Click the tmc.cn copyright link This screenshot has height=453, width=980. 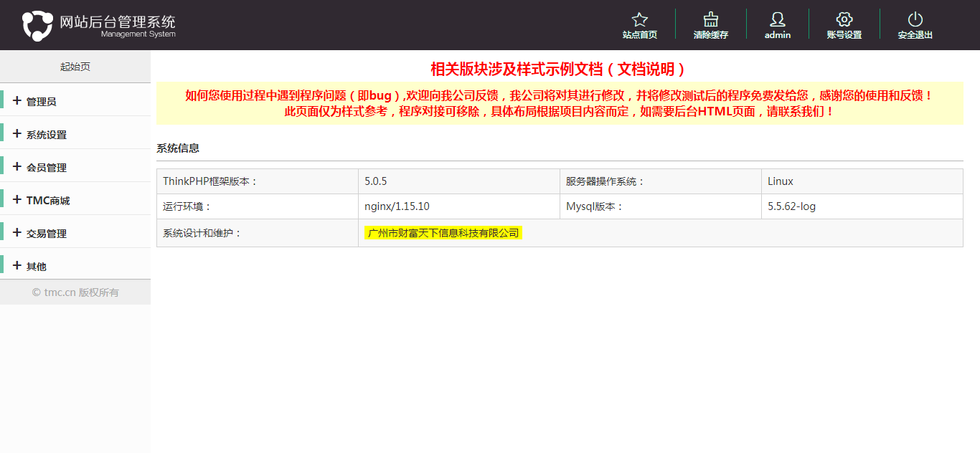click(x=75, y=291)
